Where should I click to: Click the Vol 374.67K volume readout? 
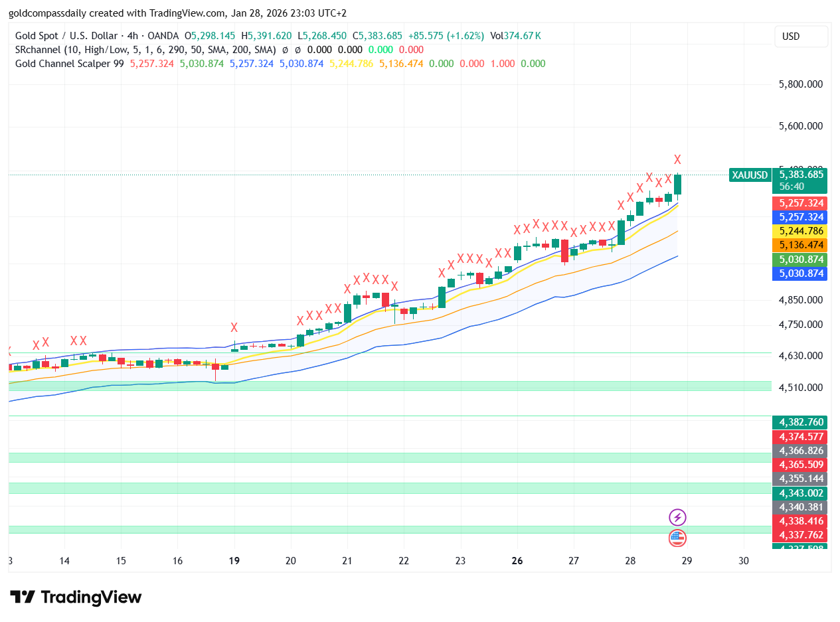(x=517, y=36)
